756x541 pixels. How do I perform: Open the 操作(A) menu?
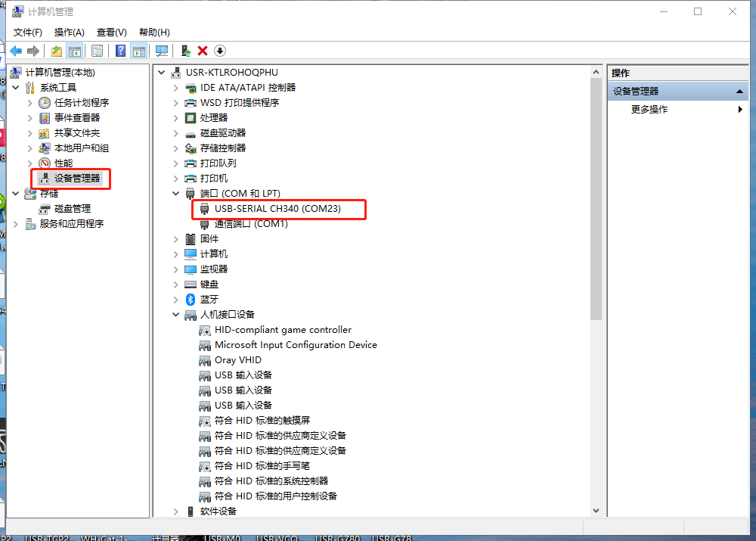coord(70,33)
